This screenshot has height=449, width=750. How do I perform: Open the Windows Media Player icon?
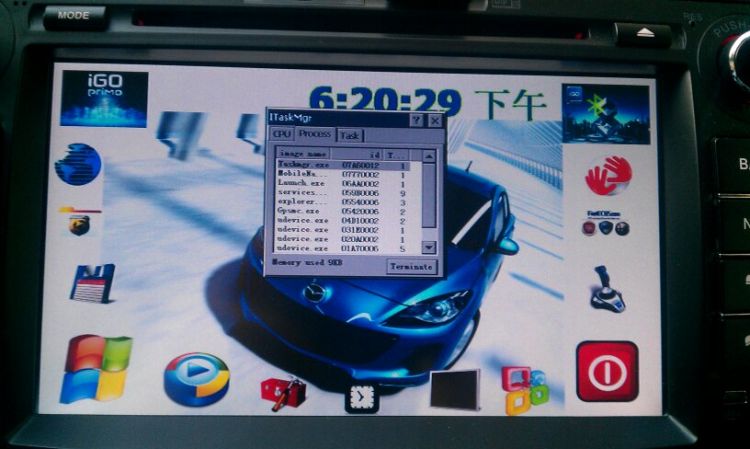pos(197,379)
